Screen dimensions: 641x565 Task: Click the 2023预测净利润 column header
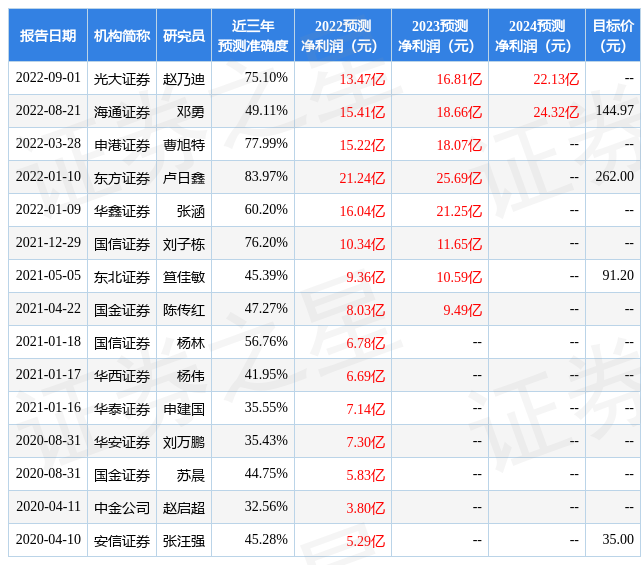pos(440,36)
